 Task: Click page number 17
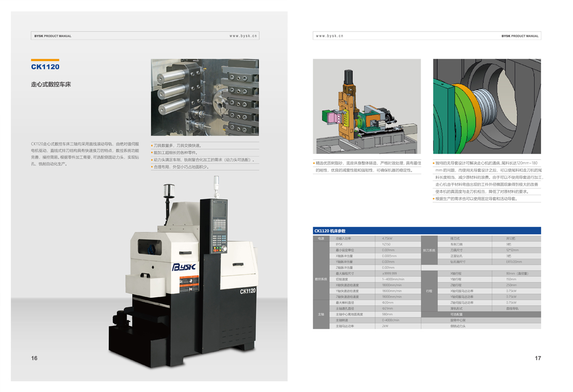[x=538, y=358]
